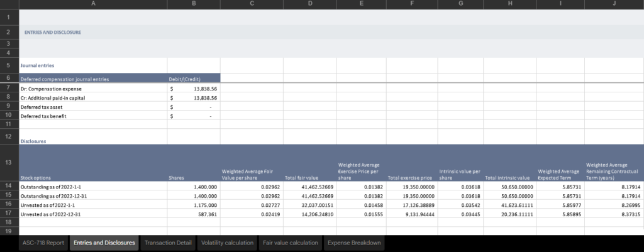Click remaining contractual term 8.37315
The width and height of the screenshot is (644, 252).
(x=614, y=214)
